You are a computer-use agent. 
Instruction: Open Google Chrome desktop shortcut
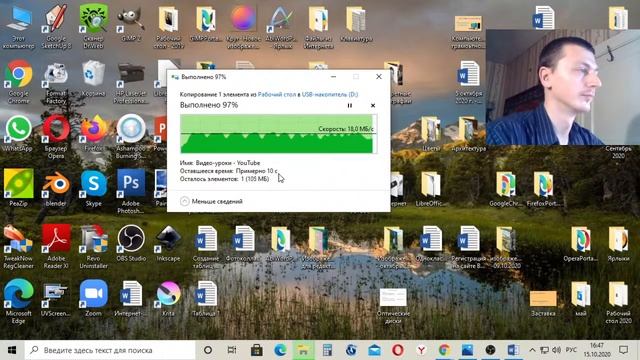tap(18, 82)
